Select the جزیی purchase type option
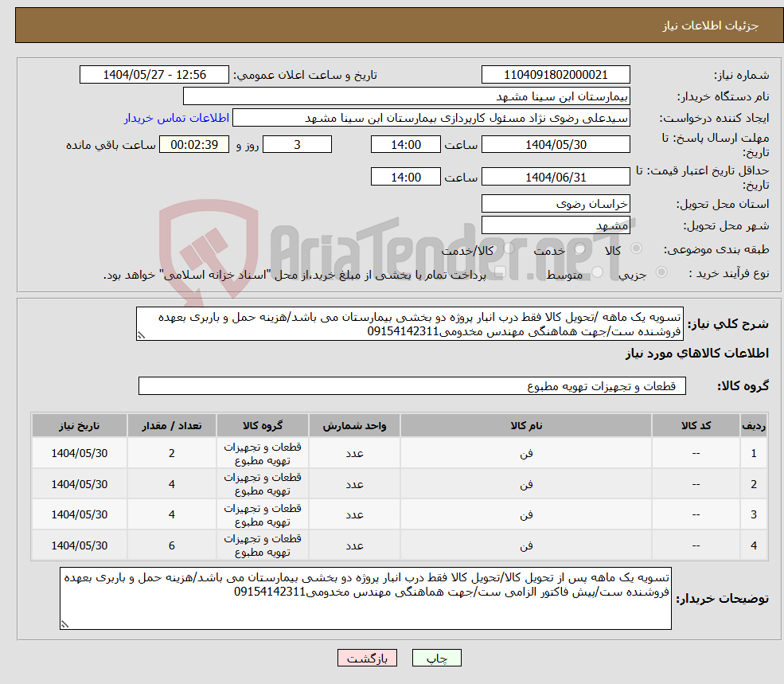The width and height of the screenshot is (784, 684). (x=661, y=270)
